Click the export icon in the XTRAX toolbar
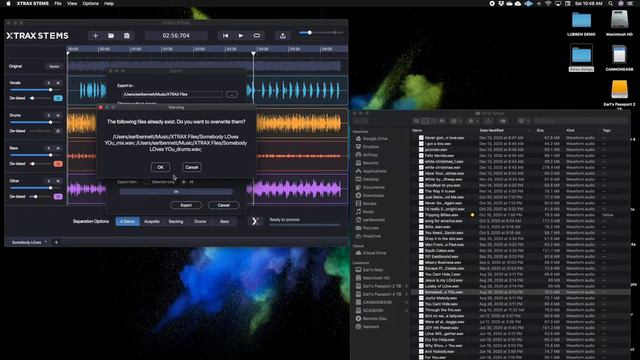The width and height of the screenshot is (640, 360). coord(282,36)
